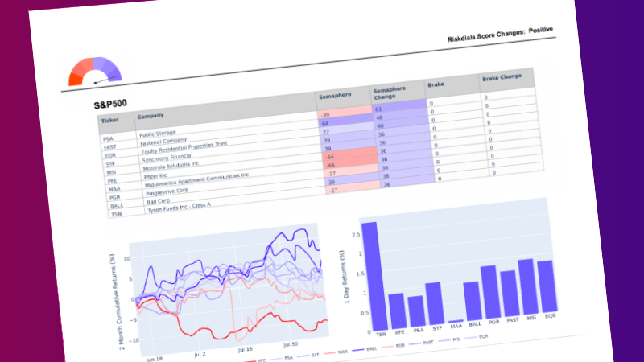Screen dimensions: 644x362
Task: Click the PFE bar in bar chart
Action: click(396, 311)
